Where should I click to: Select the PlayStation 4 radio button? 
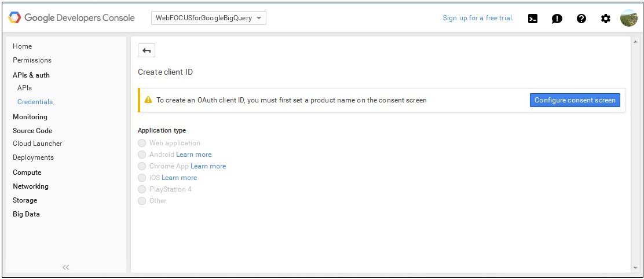(x=142, y=189)
